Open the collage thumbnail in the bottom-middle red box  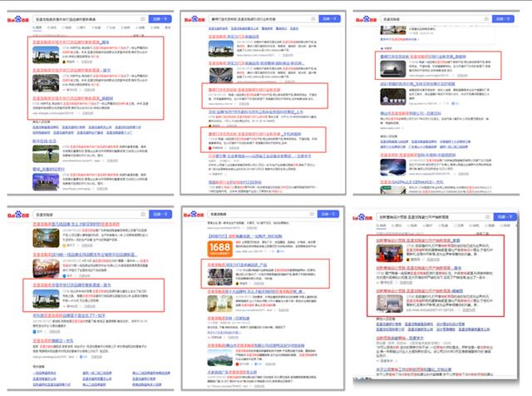pyautogui.click(x=220, y=277)
